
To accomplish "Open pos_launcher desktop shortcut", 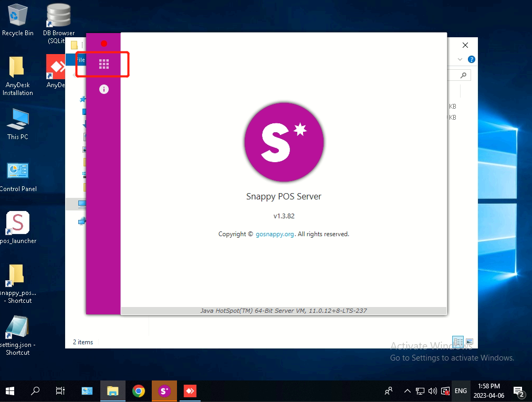I will pyautogui.click(x=18, y=224).
